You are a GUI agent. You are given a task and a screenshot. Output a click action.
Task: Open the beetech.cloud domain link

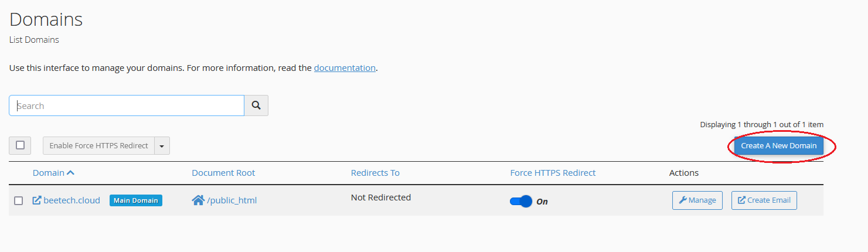click(x=72, y=200)
